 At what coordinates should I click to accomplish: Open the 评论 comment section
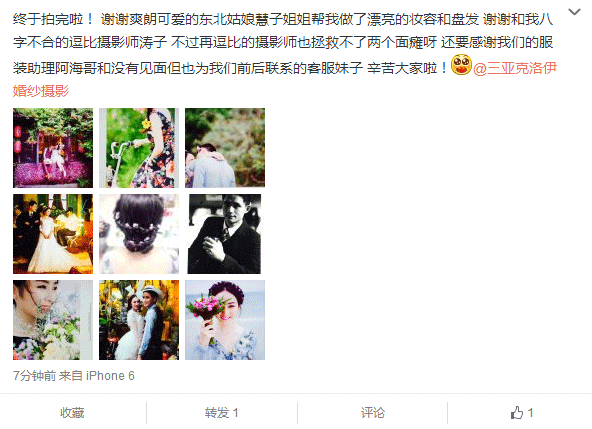click(373, 412)
